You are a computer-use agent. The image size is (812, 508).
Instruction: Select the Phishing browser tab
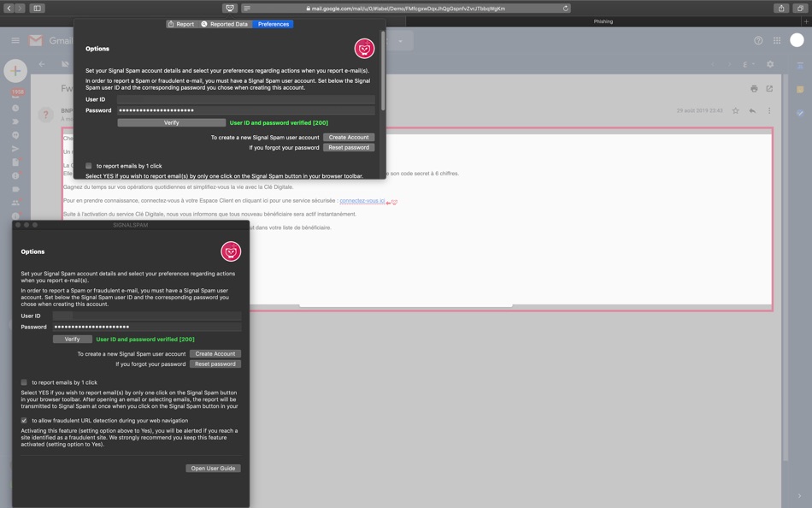tap(603, 21)
